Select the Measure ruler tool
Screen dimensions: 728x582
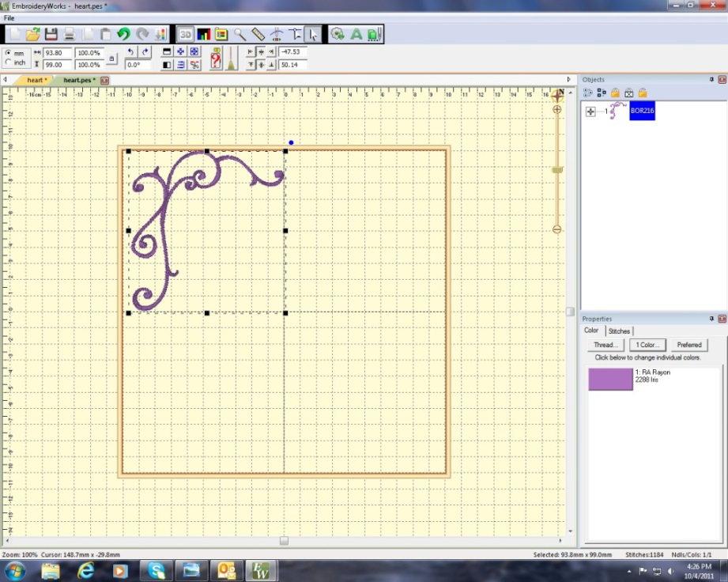(x=258, y=34)
